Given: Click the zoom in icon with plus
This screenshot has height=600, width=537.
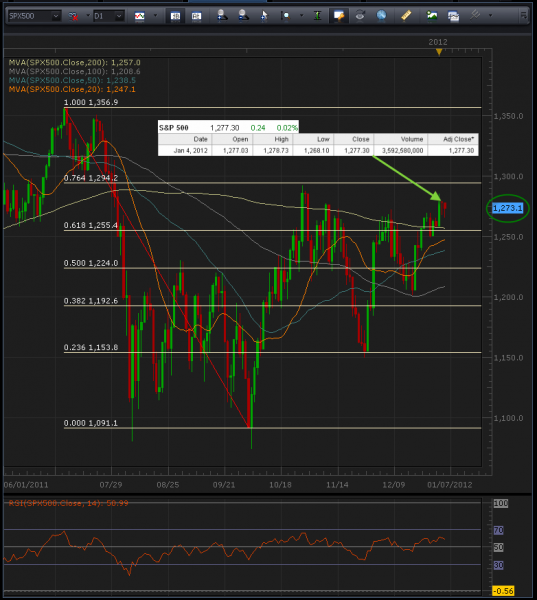Looking at the screenshot, I should (x=222, y=16).
